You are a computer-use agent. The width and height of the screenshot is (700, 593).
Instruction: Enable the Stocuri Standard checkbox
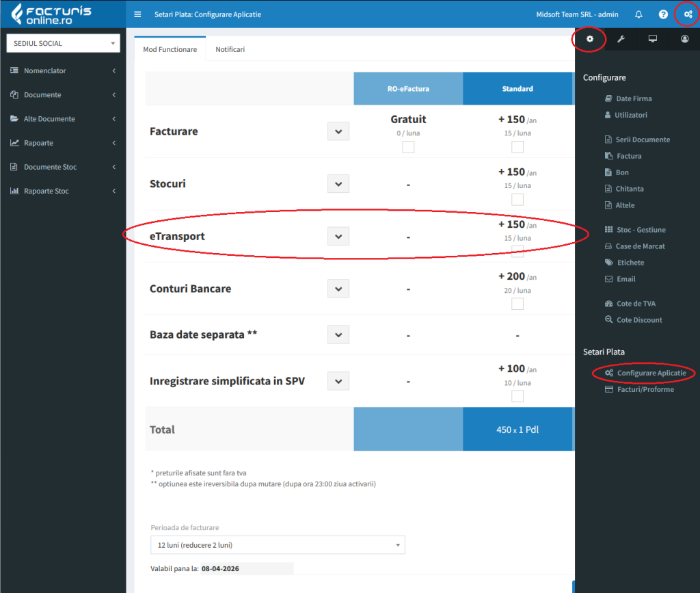click(517, 200)
